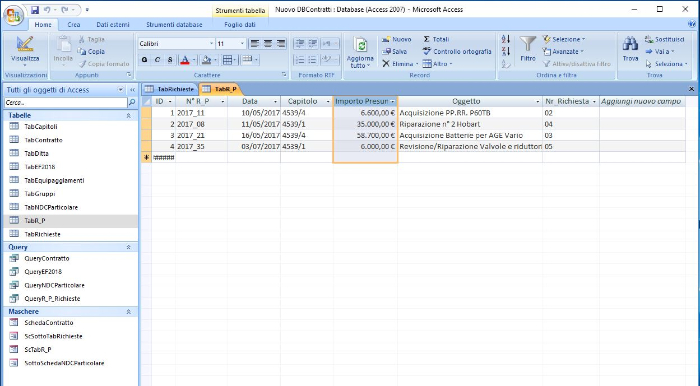This screenshot has height=386, width=700.
Task: Open the Capitolo column filter arrow
Action: coord(328,102)
